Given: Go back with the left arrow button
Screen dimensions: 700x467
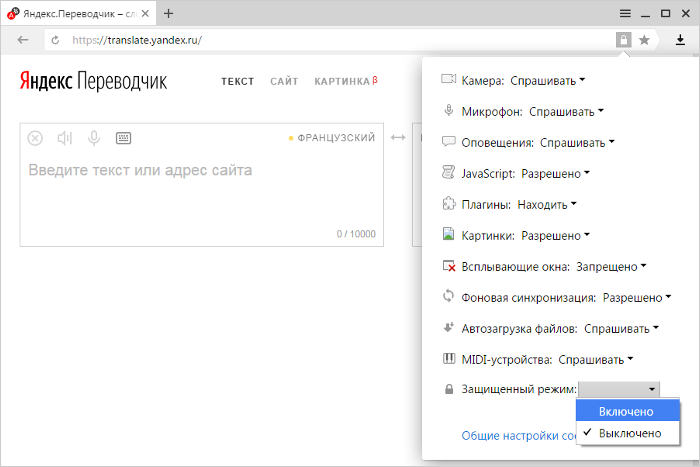Looking at the screenshot, I should point(23,40).
